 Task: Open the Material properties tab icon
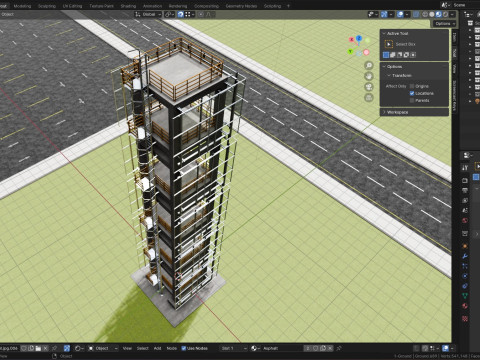465,306
